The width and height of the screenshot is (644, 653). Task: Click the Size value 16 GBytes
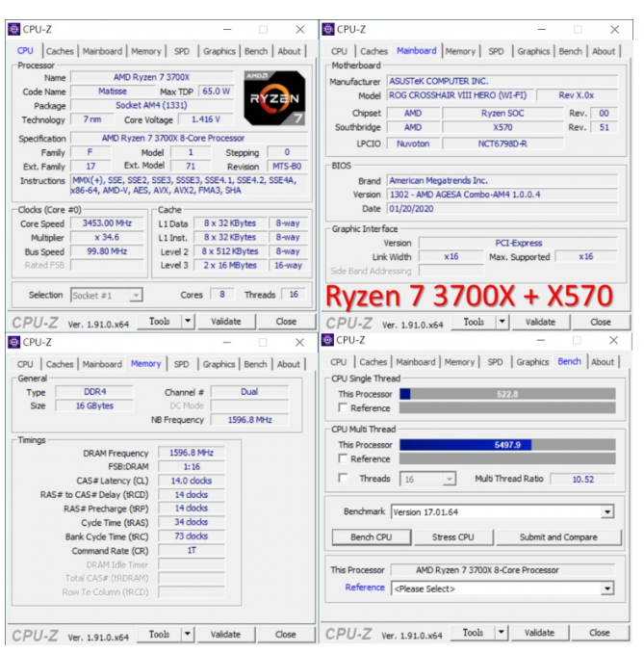coord(94,405)
